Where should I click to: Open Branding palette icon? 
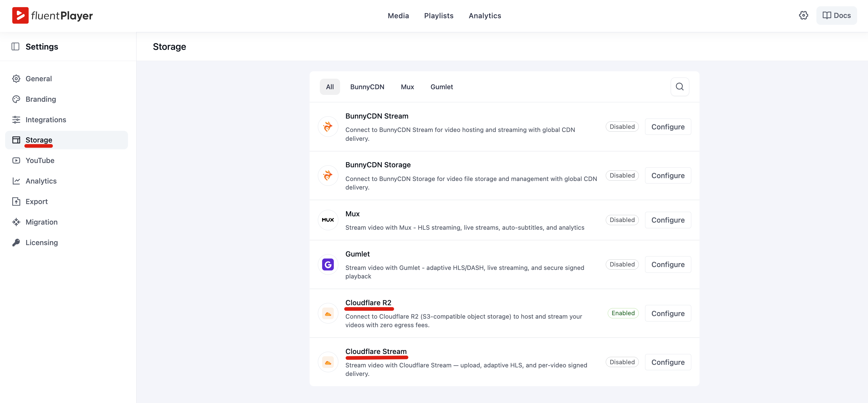pyautogui.click(x=16, y=99)
